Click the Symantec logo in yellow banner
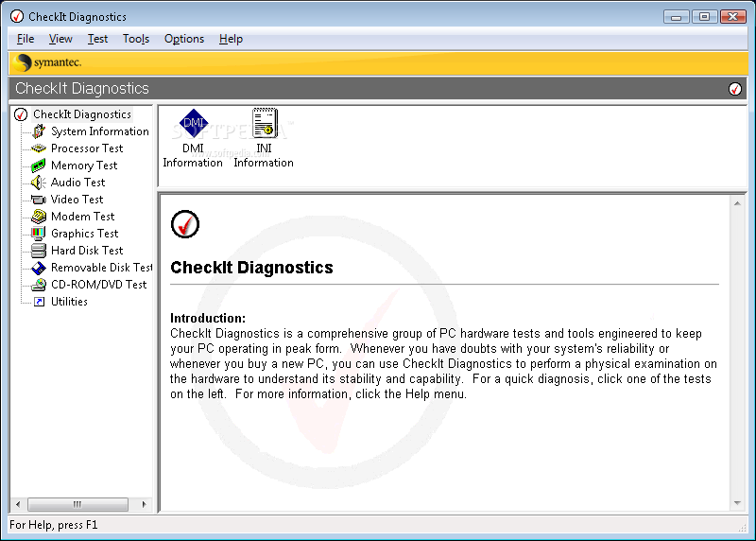Viewport: 756px width, 541px height. pyautogui.click(x=47, y=62)
